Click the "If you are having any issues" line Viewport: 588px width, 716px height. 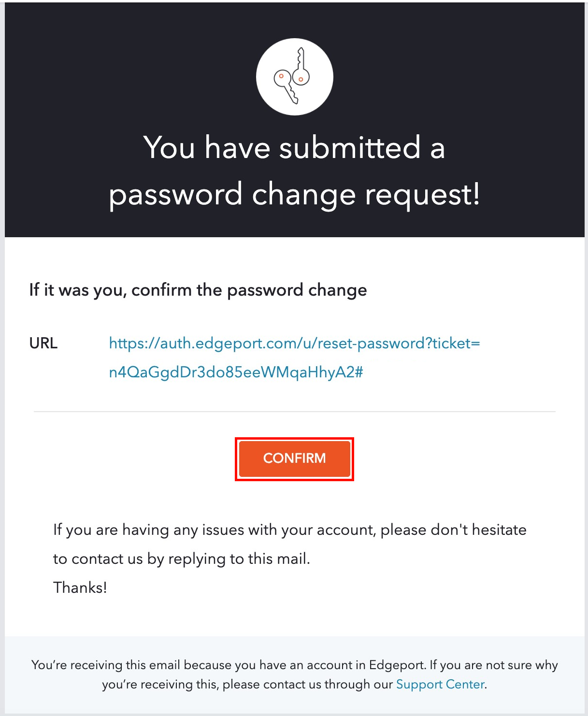(289, 530)
